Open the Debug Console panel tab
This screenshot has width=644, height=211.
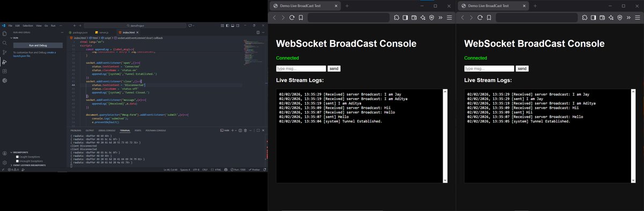pos(107,130)
